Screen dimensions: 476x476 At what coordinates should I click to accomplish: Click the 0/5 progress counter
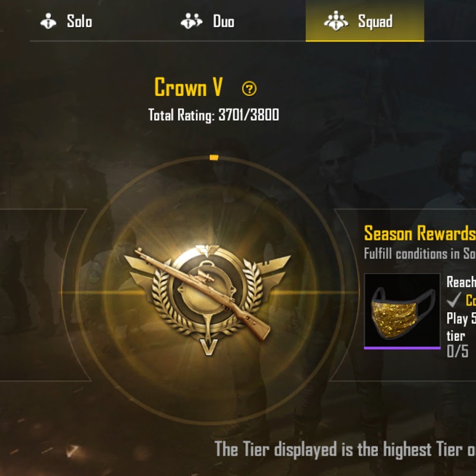(x=457, y=351)
